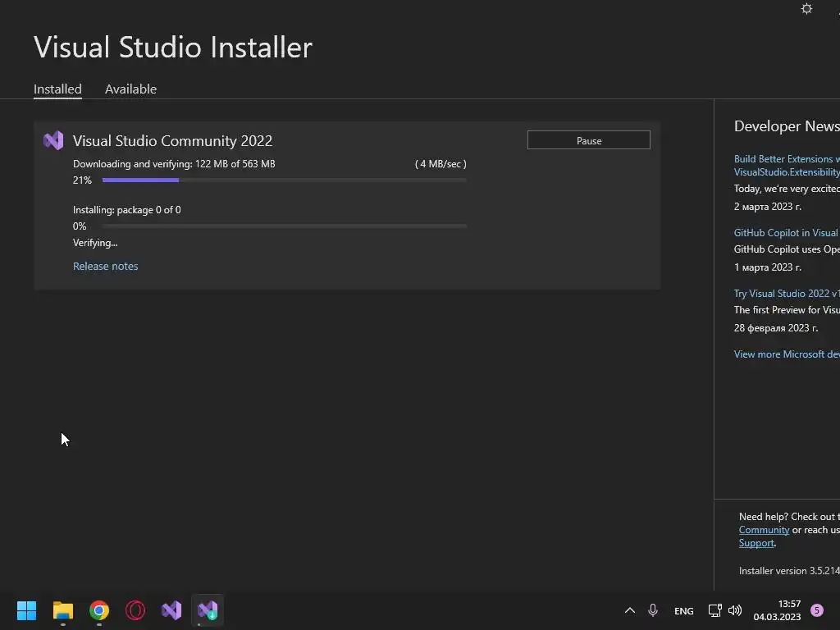Open Windows Start menu

pyautogui.click(x=26, y=610)
